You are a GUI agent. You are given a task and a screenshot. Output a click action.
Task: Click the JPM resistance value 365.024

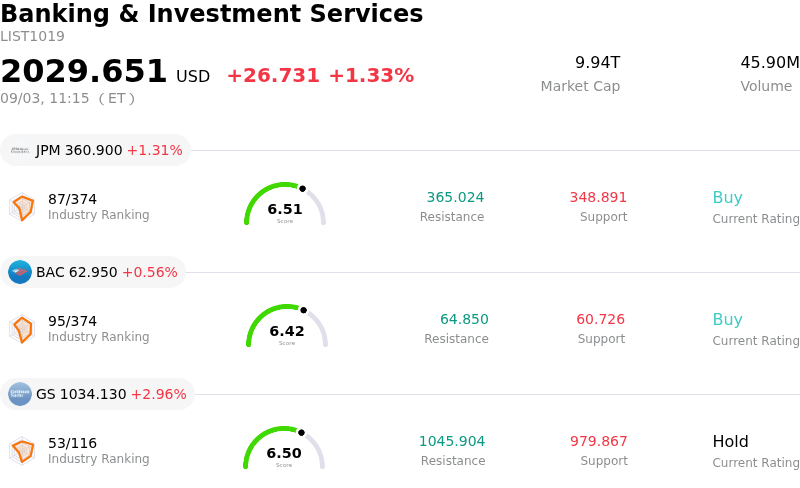455,197
